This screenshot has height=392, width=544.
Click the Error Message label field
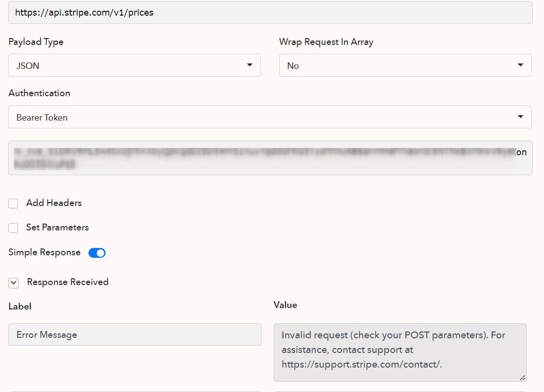[x=134, y=334]
